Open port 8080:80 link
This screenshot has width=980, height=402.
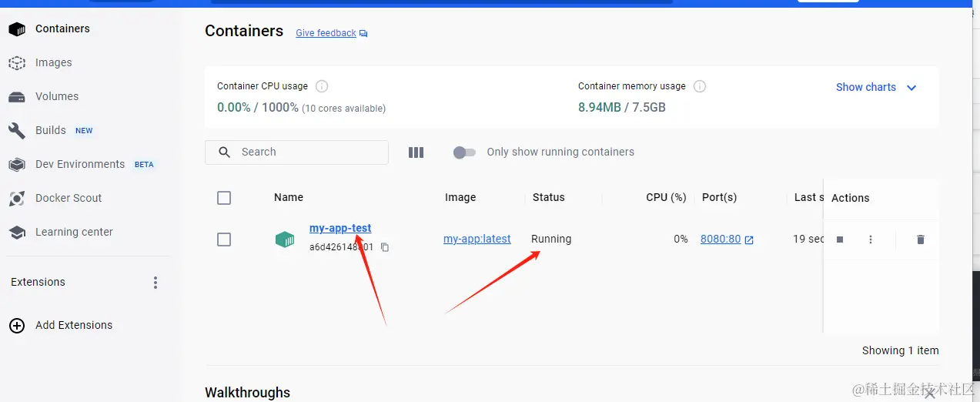click(721, 239)
